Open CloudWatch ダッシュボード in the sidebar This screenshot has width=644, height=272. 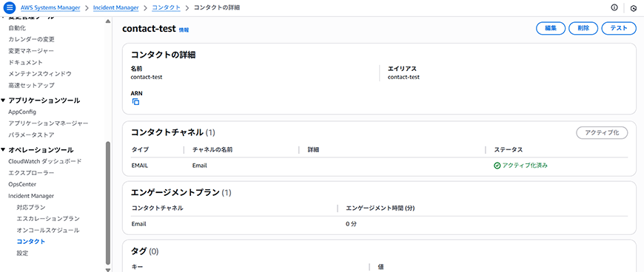[x=44, y=161]
